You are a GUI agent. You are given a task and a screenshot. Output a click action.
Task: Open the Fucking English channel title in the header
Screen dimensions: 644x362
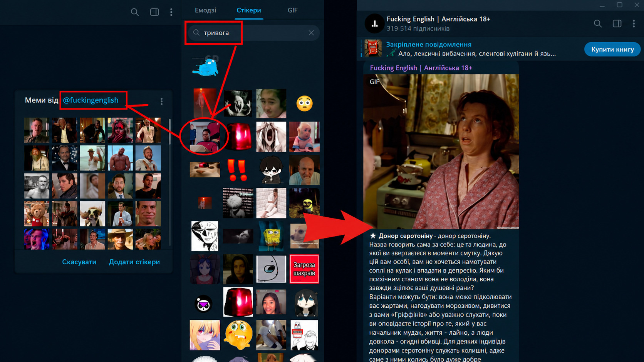coord(438,19)
